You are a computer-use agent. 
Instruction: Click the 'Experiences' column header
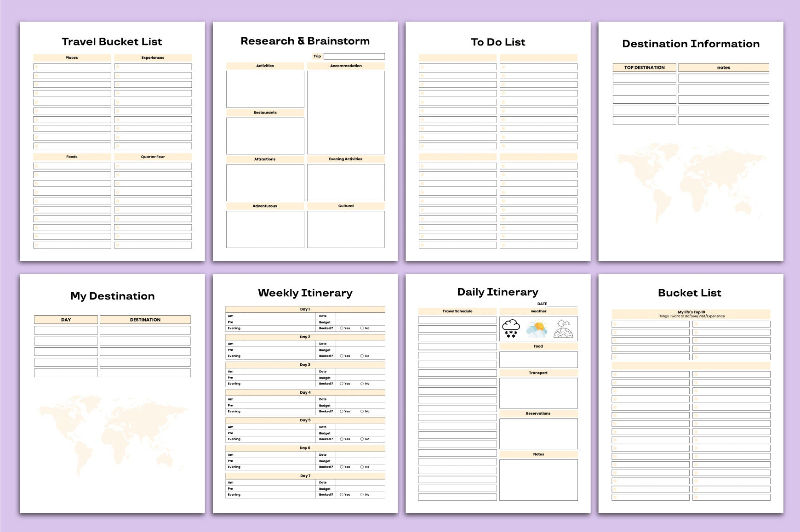153,57
